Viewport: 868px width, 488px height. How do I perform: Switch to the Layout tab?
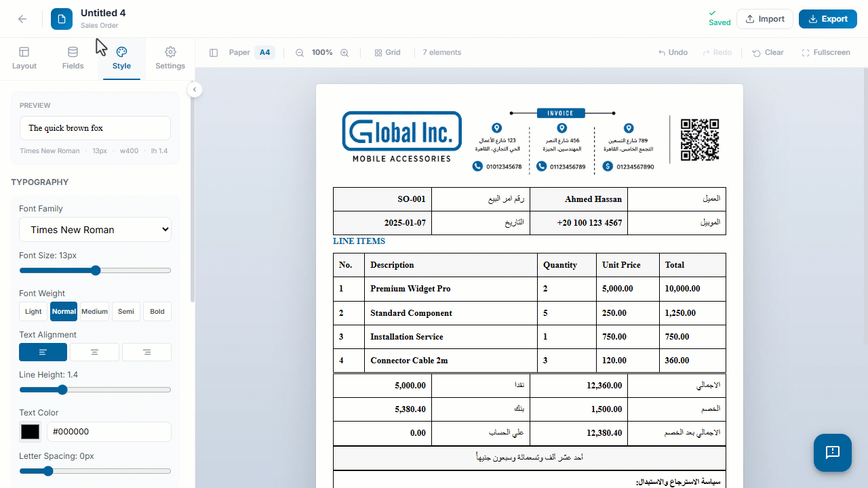(24, 59)
